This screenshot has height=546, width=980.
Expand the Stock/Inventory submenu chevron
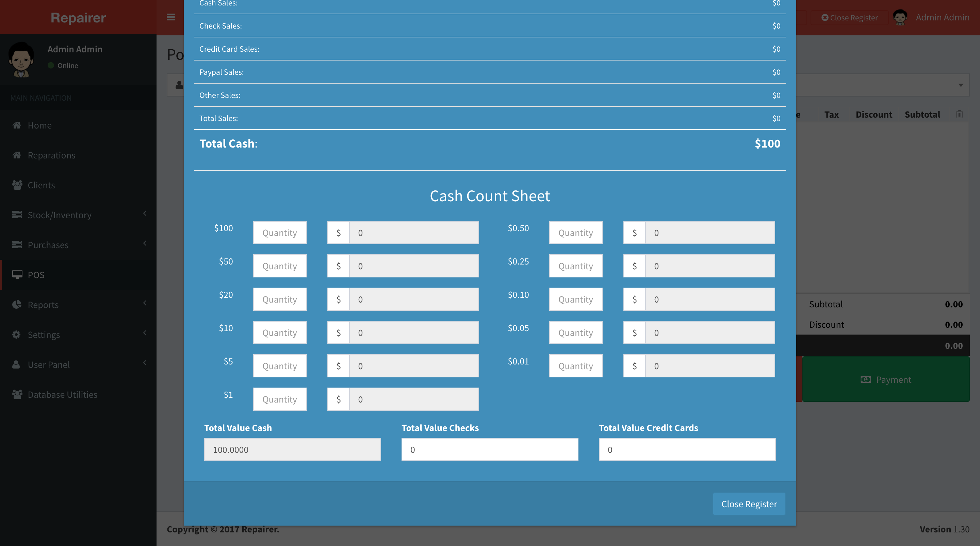pyautogui.click(x=145, y=213)
